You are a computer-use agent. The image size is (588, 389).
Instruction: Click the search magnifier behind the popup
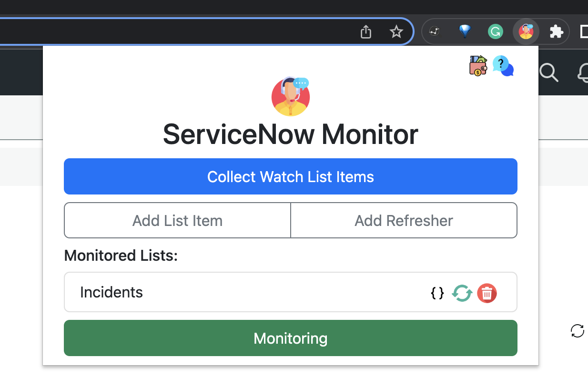click(x=548, y=73)
